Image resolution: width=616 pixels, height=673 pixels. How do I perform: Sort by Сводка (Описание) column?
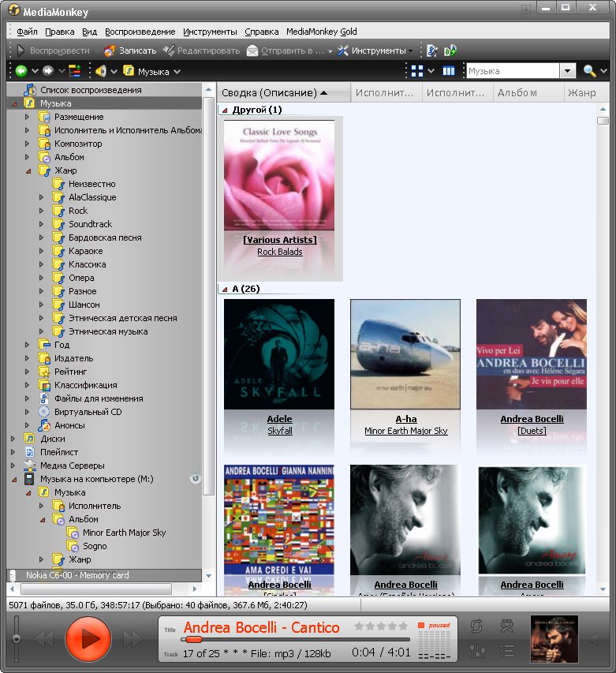284,93
